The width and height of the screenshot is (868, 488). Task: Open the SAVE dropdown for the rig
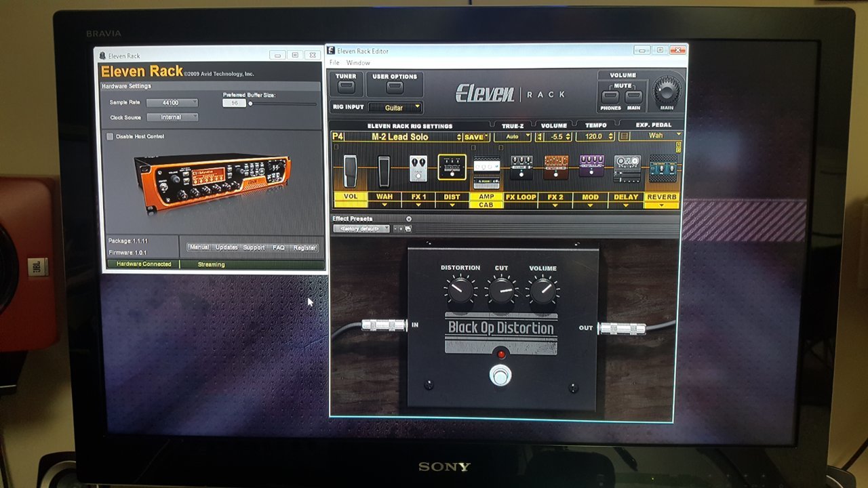pos(477,137)
